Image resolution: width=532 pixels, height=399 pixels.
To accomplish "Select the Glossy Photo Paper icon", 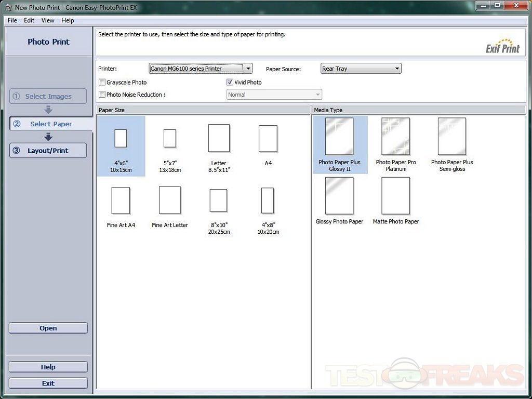I will [339, 196].
